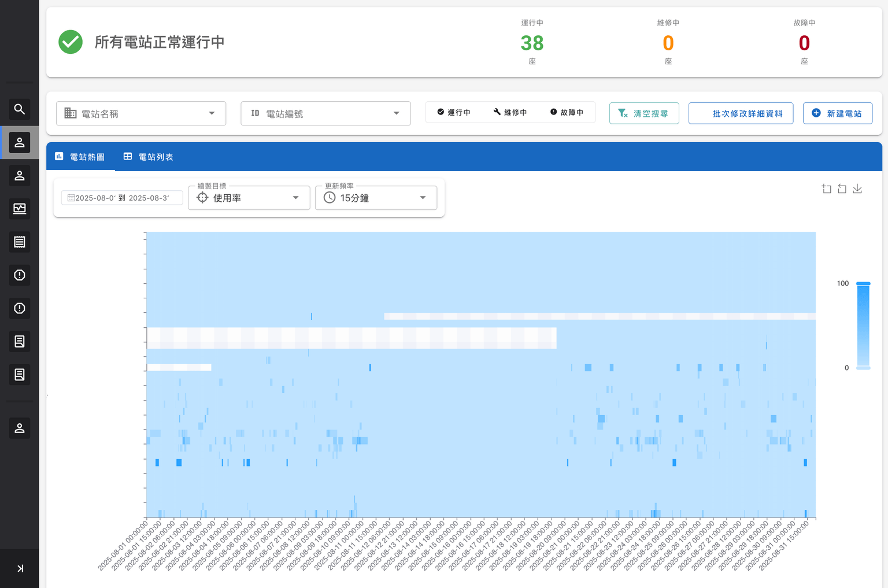The height and width of the screenshot is (588, 888).
Task: Click the calendar icon in date range field
Action: [71, 198]
